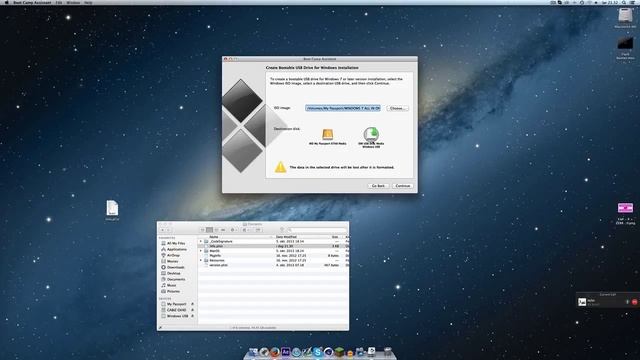This screenshot has width=640, height=360.
Task: Switch Finder to column view
Action: coord(216,230)
